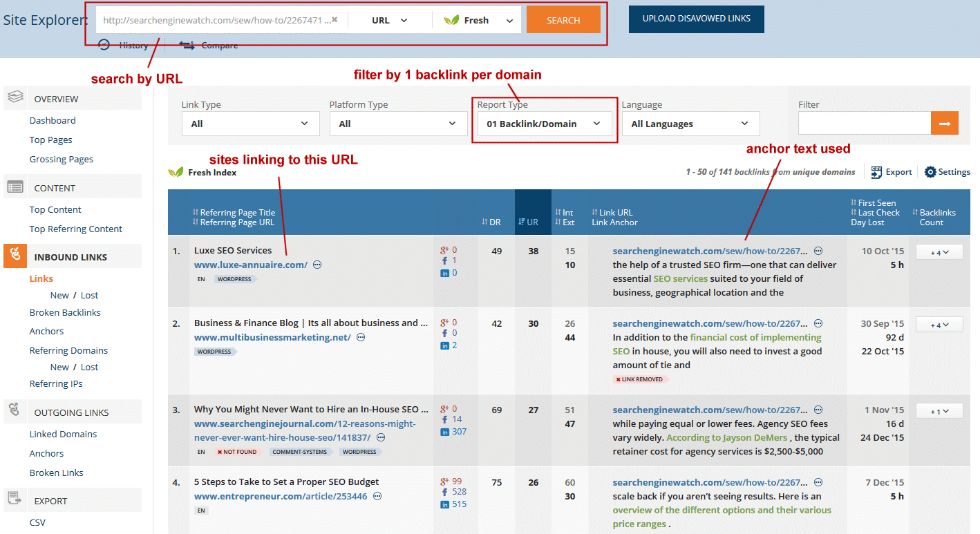This screenshot has height=534, width=980.
Task: Click the Compare arrows icon
Action: [x=187, y=45]
